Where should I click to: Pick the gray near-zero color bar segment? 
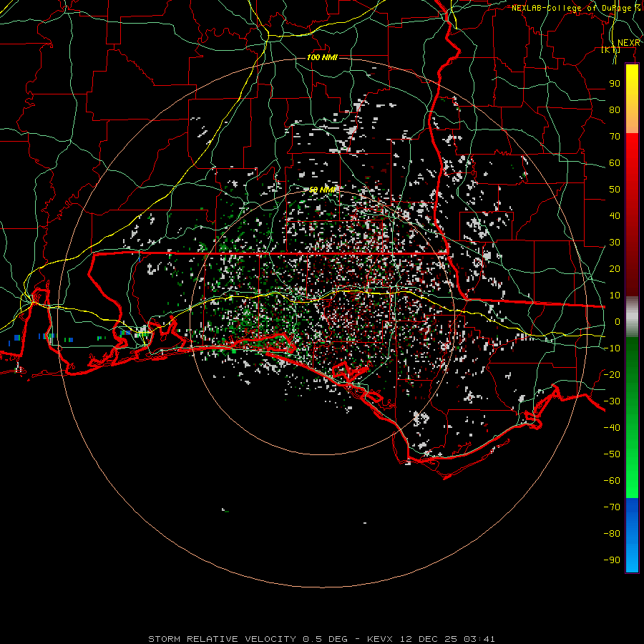tap(632, 317)
